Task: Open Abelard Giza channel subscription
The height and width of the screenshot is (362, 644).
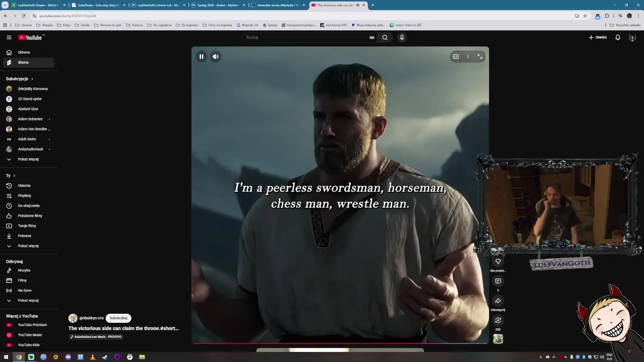Action: click(28, 109)
